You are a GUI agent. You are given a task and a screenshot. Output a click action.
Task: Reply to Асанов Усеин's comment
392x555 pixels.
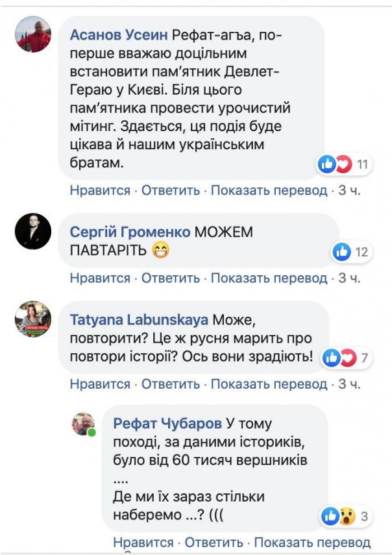(x=171, y=190)
